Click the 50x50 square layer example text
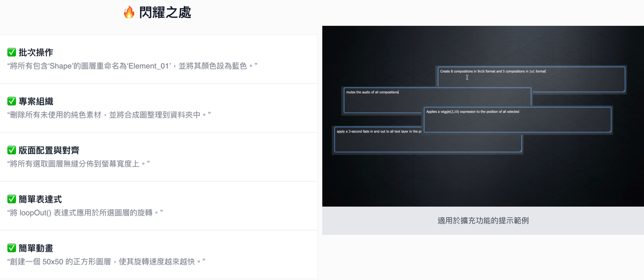The height and width of the screenshot is (280, 644). [106, 262]
